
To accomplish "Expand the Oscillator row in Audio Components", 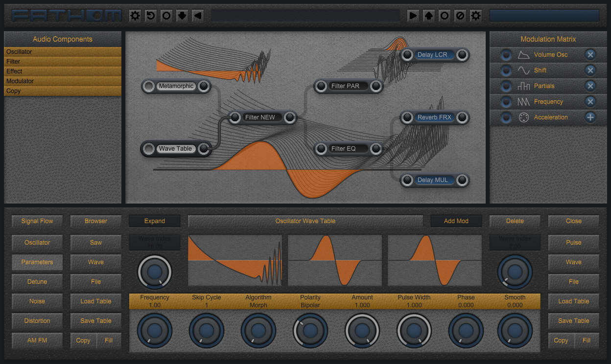I will [x=63, y=52].
